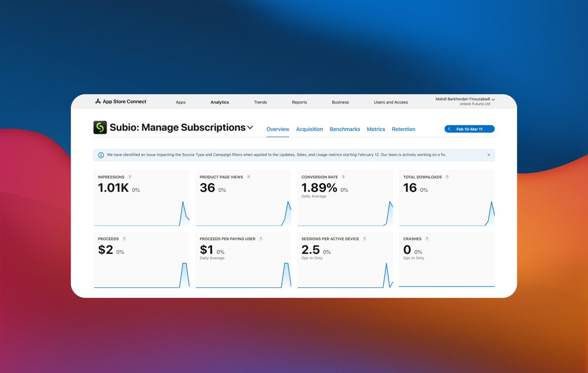Image resolution: width=588 pixels, height=373 pixels.
Task: Click the Sessions Per Active Device sparkline chart
Action: point(345,275)
